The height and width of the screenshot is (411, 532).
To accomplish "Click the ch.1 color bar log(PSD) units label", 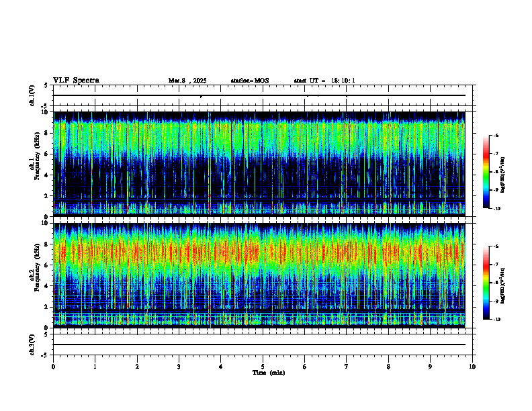I will [503, 175].
